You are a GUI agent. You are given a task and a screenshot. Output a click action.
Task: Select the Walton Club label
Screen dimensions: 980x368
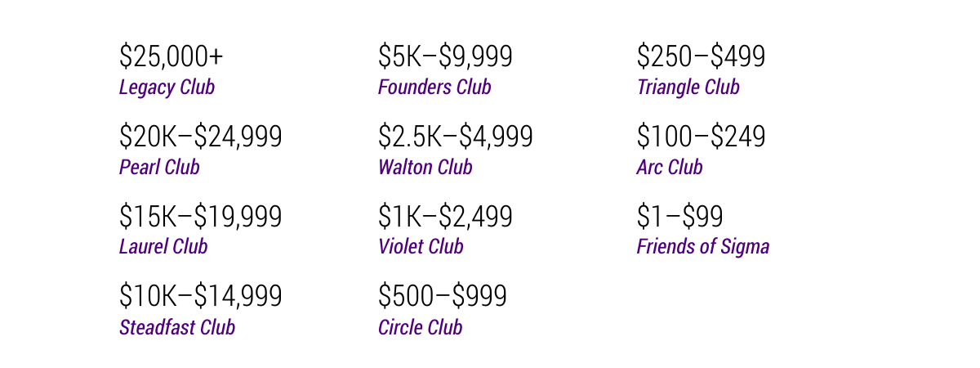coord(425,168)
